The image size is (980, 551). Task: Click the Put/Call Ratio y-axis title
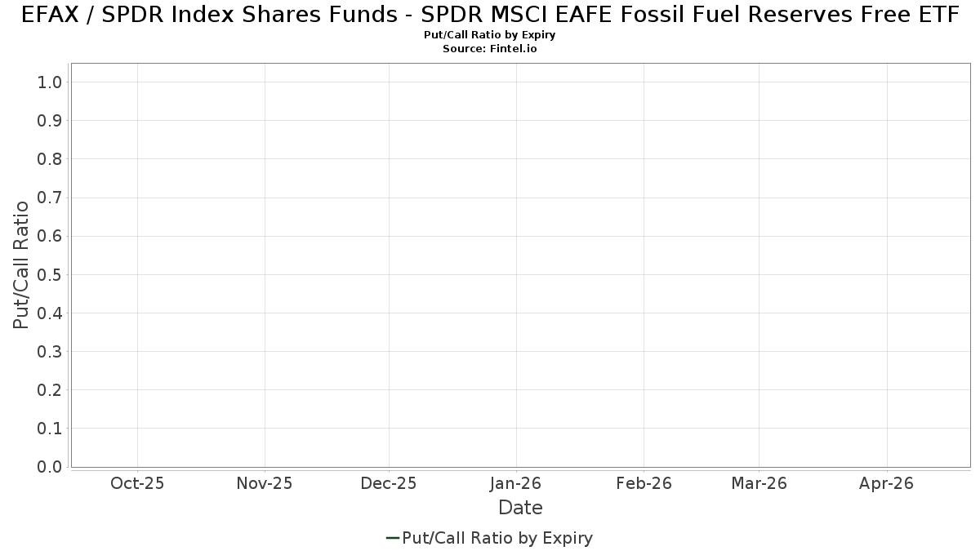point(21,264)
